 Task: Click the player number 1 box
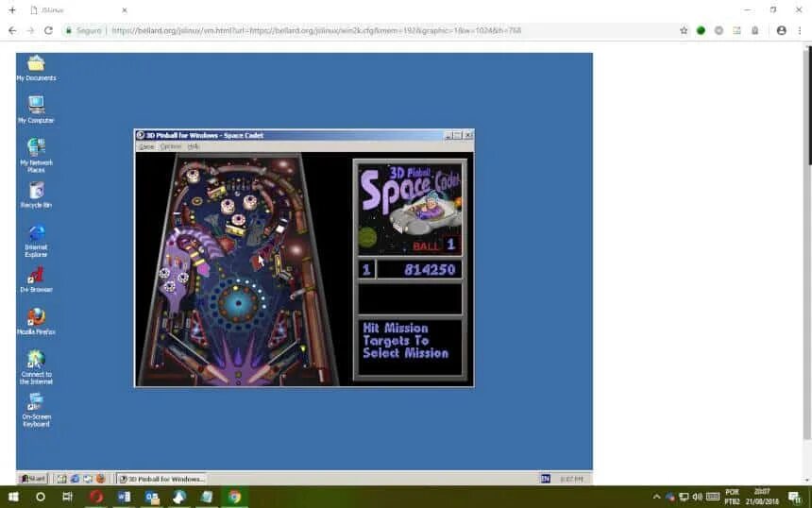tap(366, 270)
